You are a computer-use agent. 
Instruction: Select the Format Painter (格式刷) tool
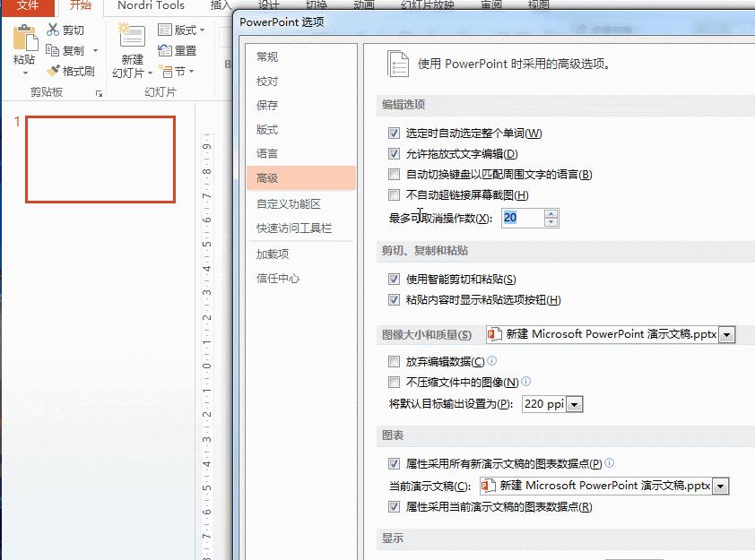click(53, 71)
